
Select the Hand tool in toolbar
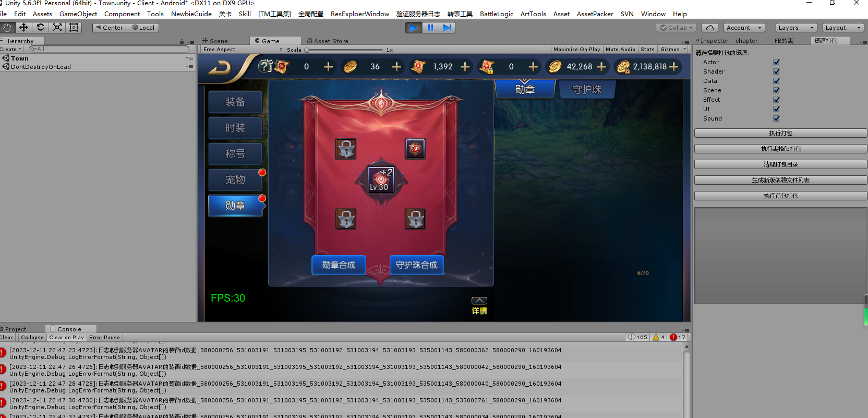(x=7, y=28)
